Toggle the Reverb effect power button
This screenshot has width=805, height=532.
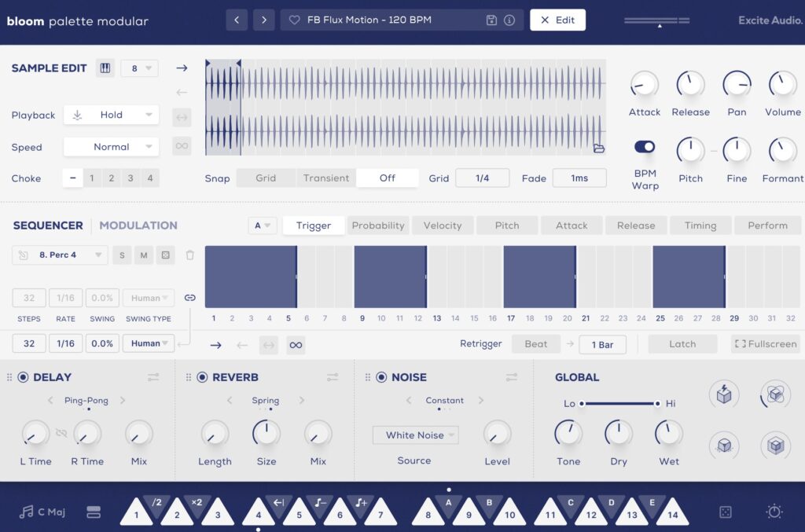(202, 377)
